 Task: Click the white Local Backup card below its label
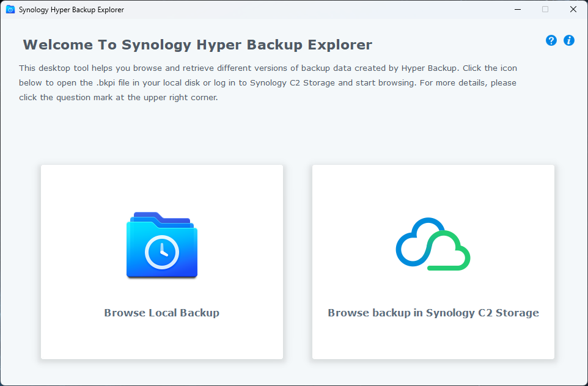pyautogui.click(x=162, y=339)
